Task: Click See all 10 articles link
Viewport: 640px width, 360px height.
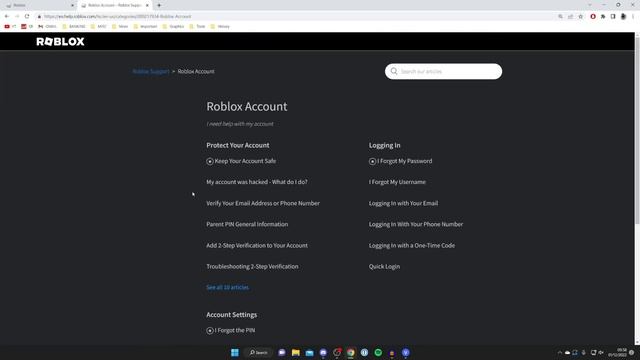Action: coord(227,287)
